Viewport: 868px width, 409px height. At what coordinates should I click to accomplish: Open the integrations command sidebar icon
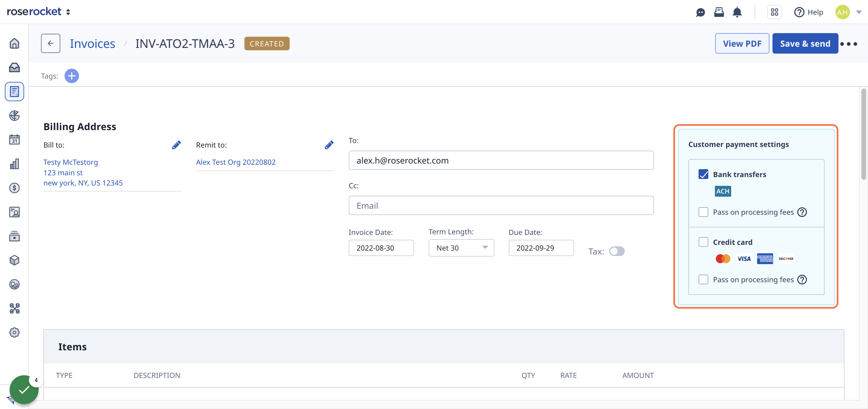14,308
